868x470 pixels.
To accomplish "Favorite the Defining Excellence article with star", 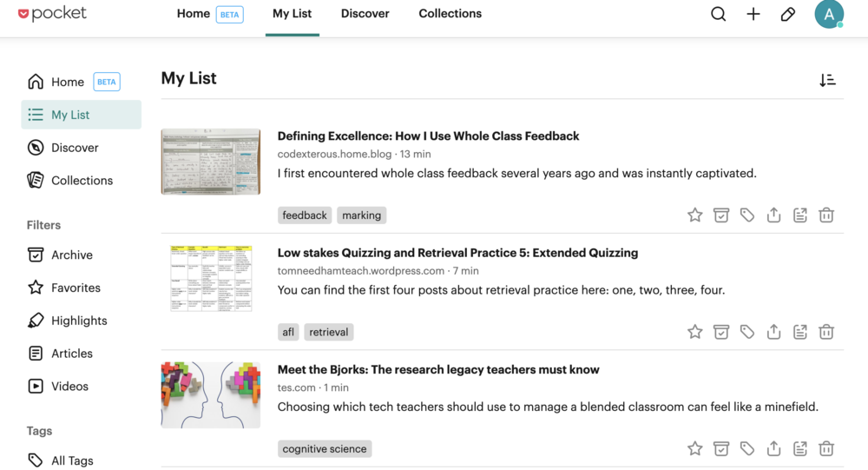I will coord(694,215).
